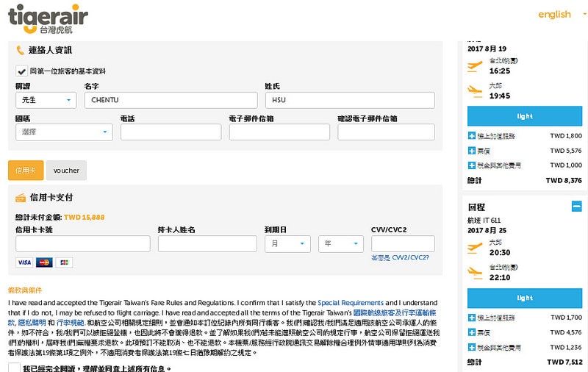This screenshot has height=372, width=588.
Task: Click the MasterCard icon
Action: pos(44,262)
